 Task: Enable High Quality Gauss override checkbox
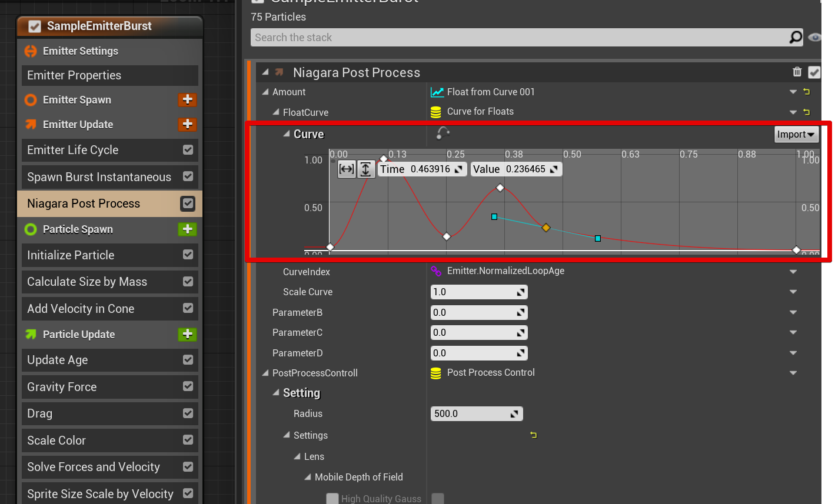332,499
